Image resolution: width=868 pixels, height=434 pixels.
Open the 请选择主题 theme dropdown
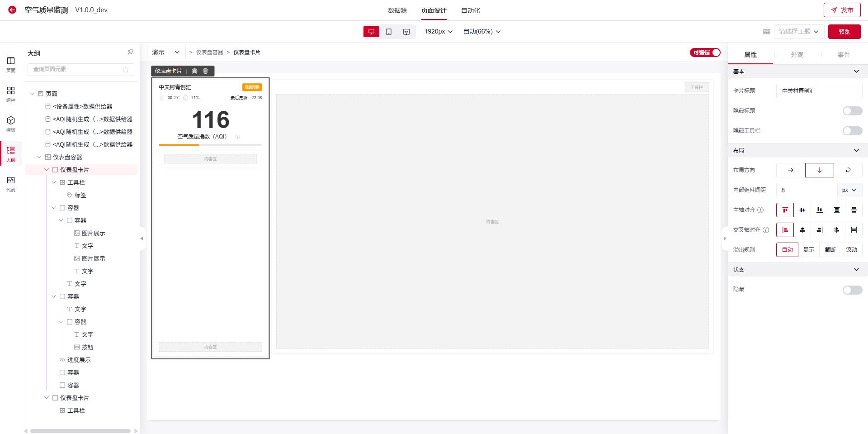tap(798, 32)
